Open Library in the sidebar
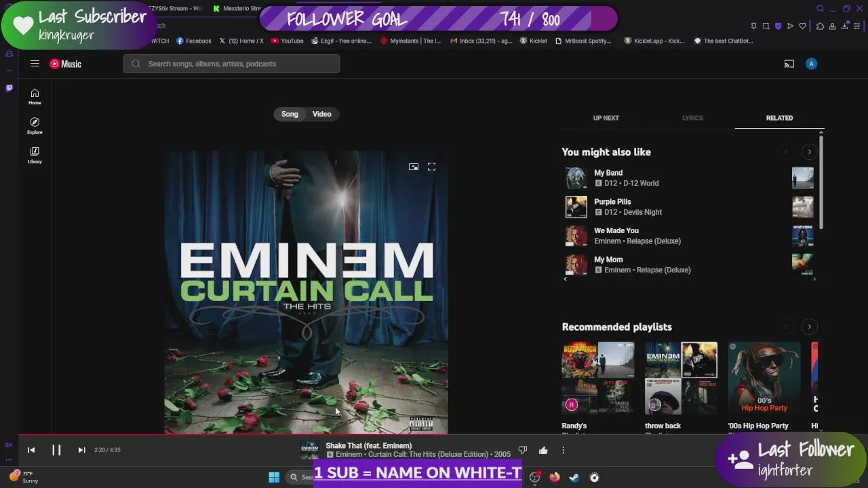Viewport: 868px width, 488px height. point(35,155)
